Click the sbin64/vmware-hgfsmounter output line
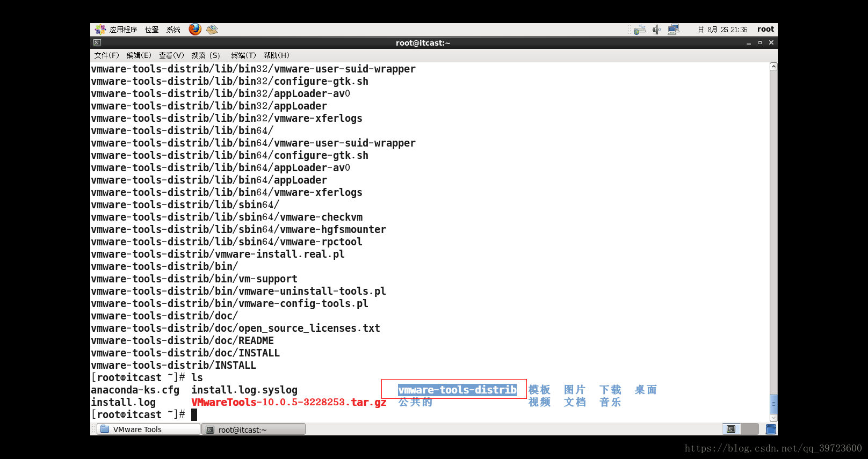Viewport: 868px width, 459px height. [x=238, y=229]
